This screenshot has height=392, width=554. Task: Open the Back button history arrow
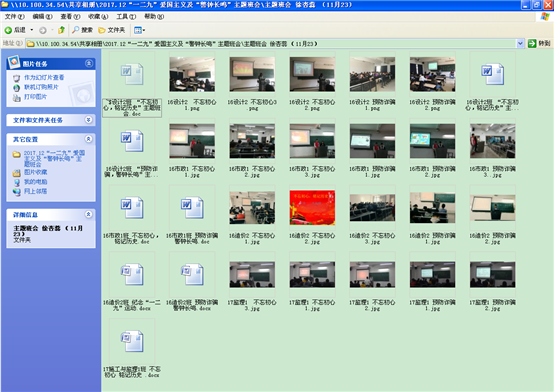coord(32,30)
